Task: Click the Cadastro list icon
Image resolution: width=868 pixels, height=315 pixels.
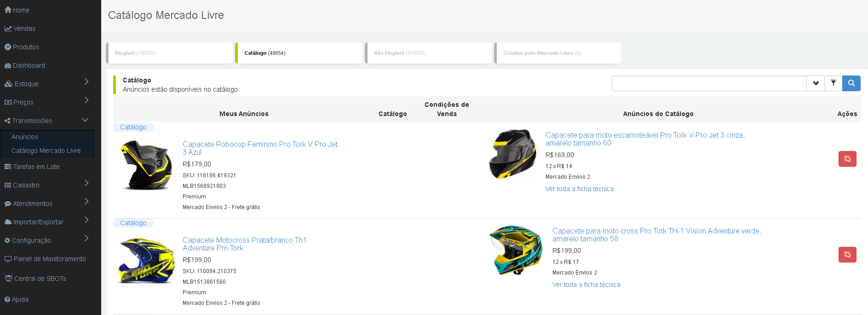Action: (8, 185)
